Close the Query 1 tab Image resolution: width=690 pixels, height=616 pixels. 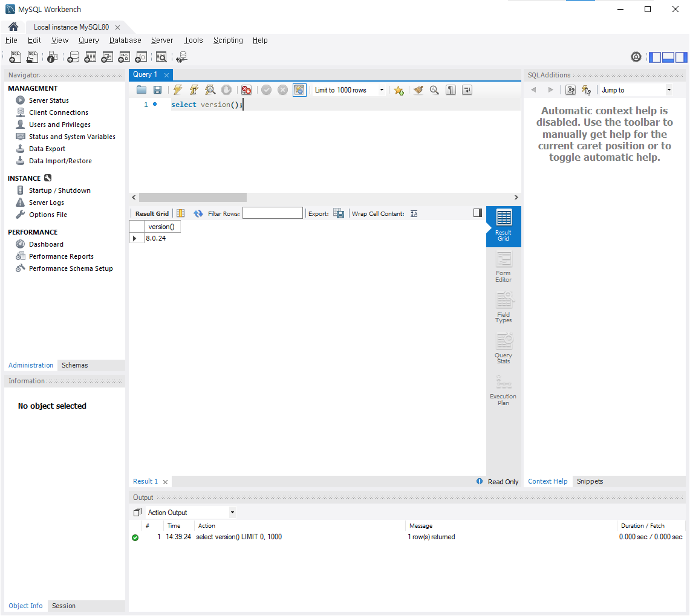[x=166, y=75]
